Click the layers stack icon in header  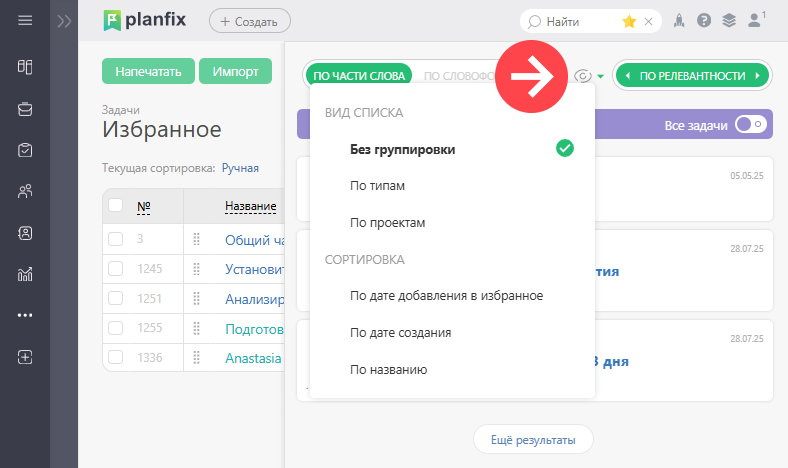(729, 21)
